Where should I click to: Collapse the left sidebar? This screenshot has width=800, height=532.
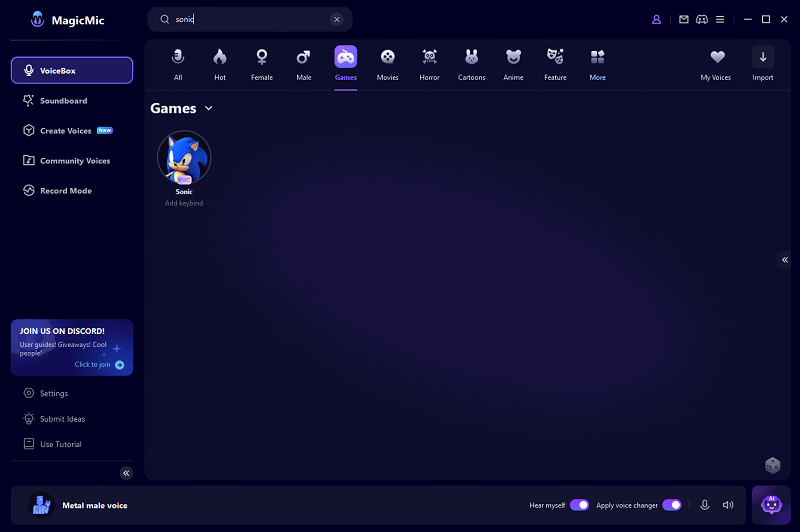point(127,473)
